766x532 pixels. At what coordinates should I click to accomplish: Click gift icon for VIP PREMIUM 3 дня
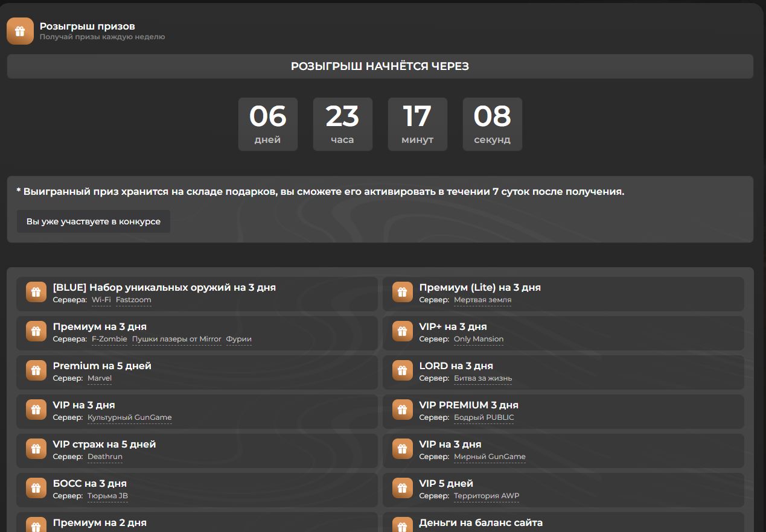coord(403,410)
